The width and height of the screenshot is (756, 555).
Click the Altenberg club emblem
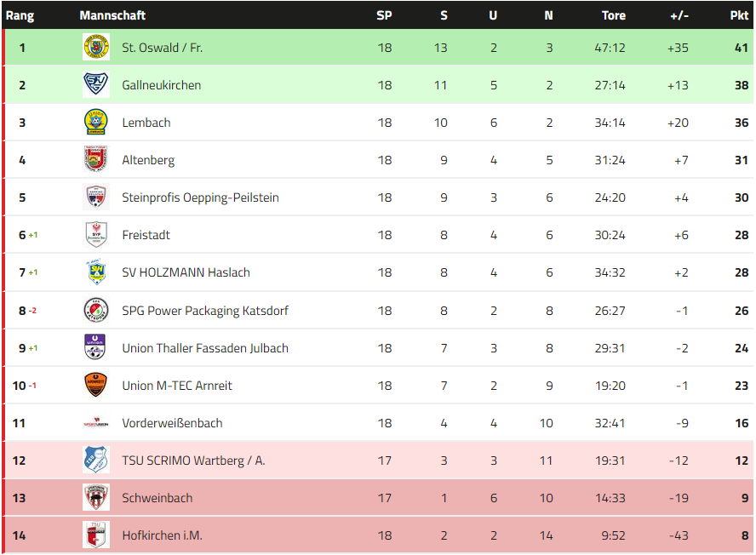(x=96, y=160)
